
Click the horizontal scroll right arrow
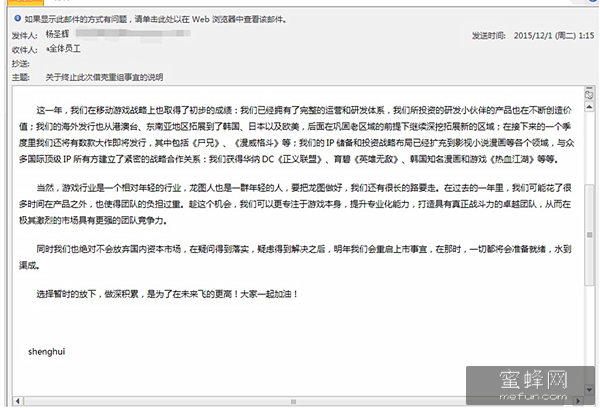[578, 401]
